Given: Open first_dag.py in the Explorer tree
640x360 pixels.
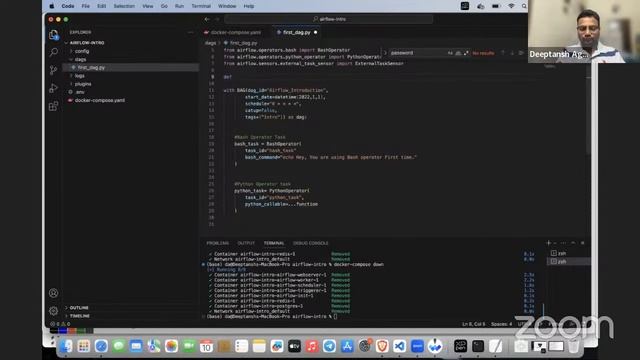Looking at the screenshot, I should [91, 67].
